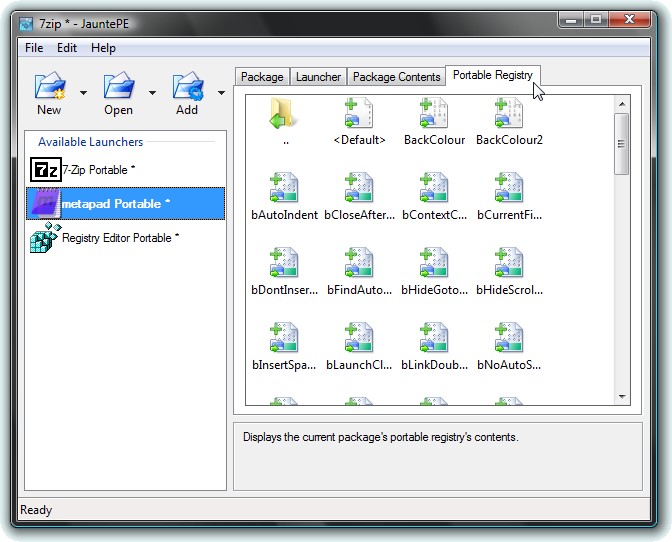Image resolution: width=672 pixels, height=542 pixels.
Task: Open the Edit menu
Action: pos(67,48)
